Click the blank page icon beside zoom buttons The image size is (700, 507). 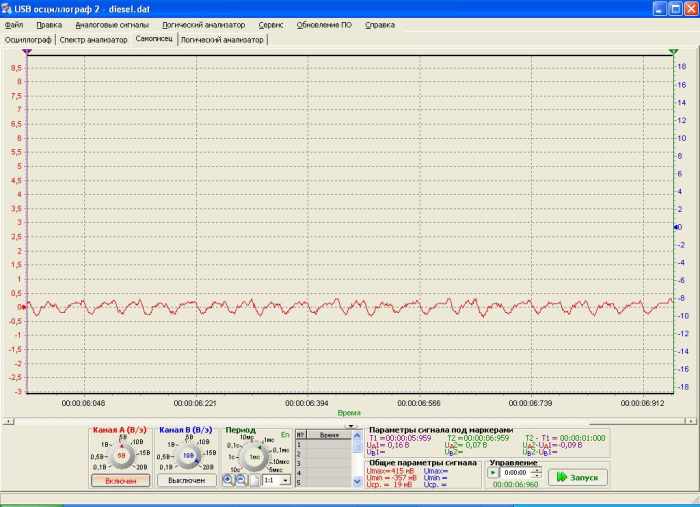[254, 480]
